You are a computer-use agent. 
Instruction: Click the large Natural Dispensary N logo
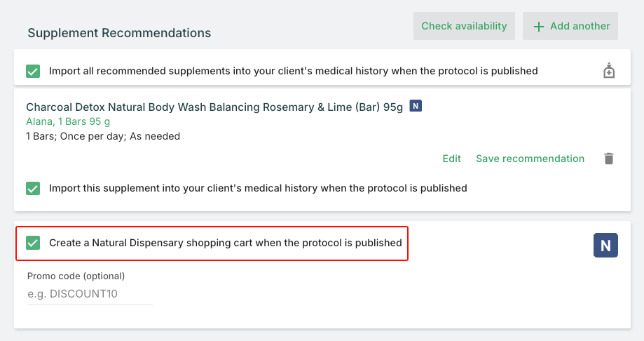[605, 246]
